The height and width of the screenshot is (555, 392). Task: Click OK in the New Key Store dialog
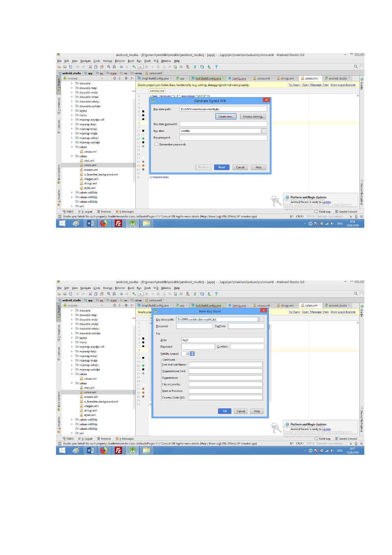tap(225, 411)
